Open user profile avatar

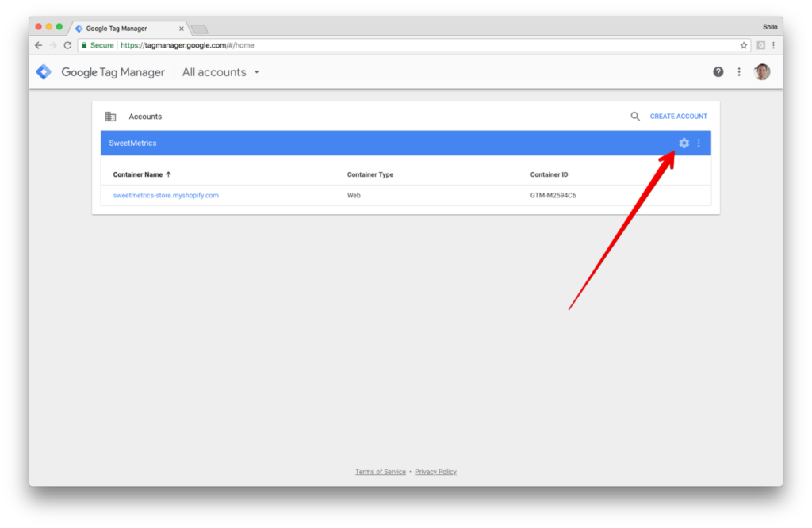[x=762, y=72]
